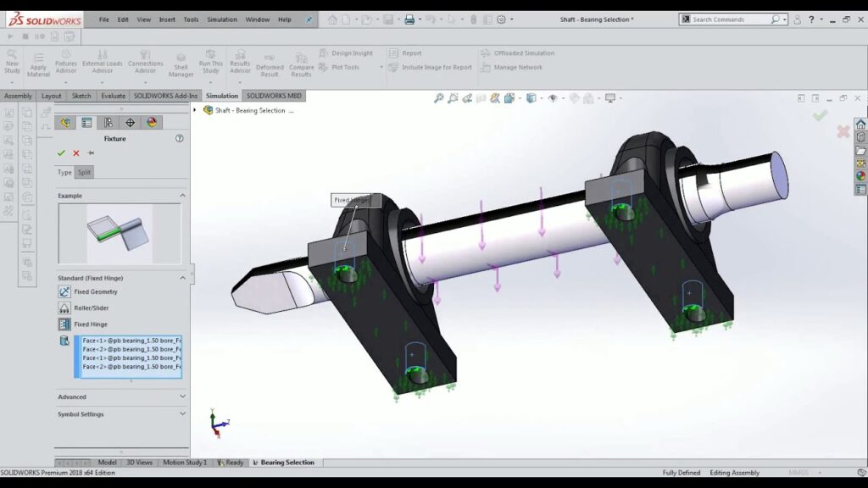
Task: Click Zoom to Area magnifier icon
Action: click(453, 98)
